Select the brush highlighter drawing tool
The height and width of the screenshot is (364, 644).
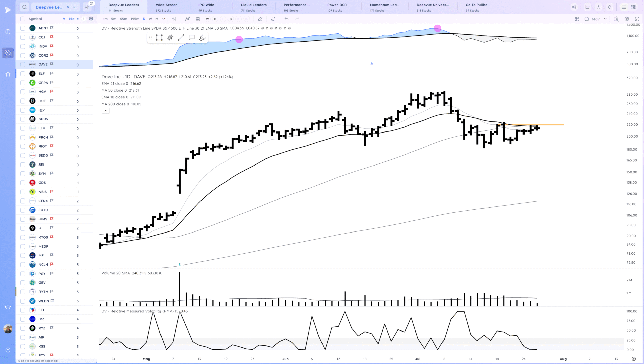(x=202, y=38)
